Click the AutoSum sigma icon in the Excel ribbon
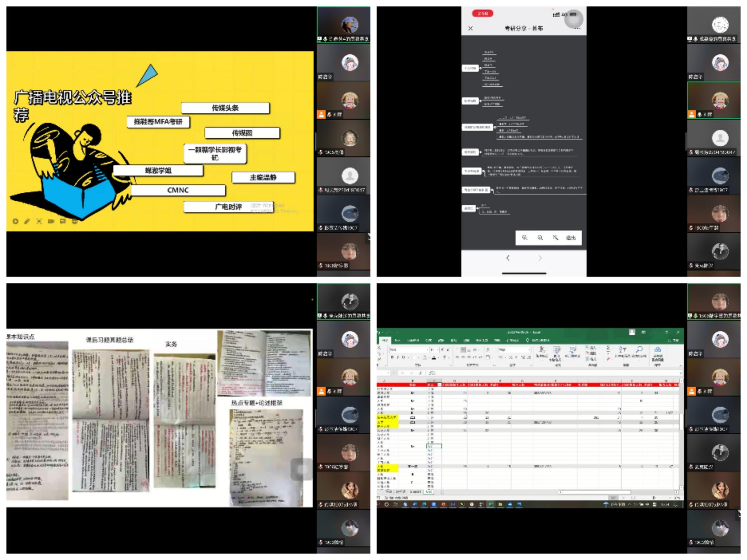This screenshot has height=560, width=747. (608, 348)
